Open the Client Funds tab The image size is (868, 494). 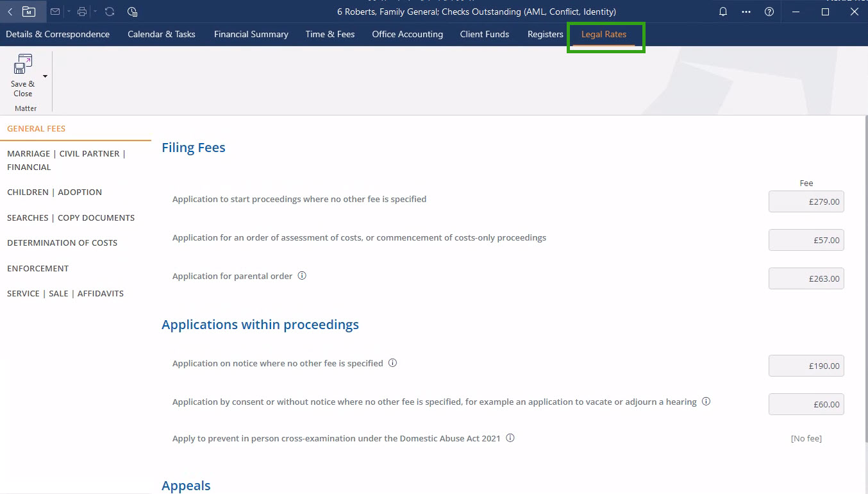pyautogui.click(x=484, y=34)
